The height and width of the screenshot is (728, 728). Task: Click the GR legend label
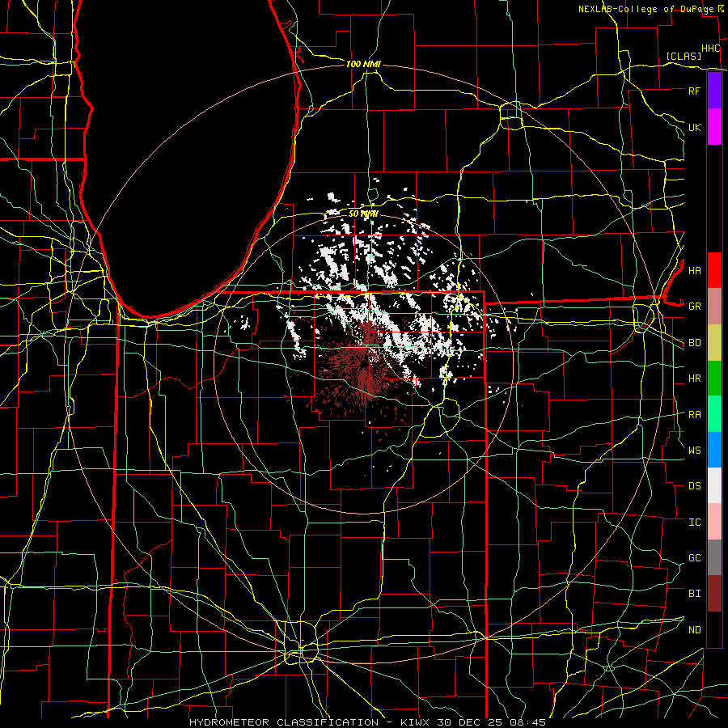click(694, 307)
